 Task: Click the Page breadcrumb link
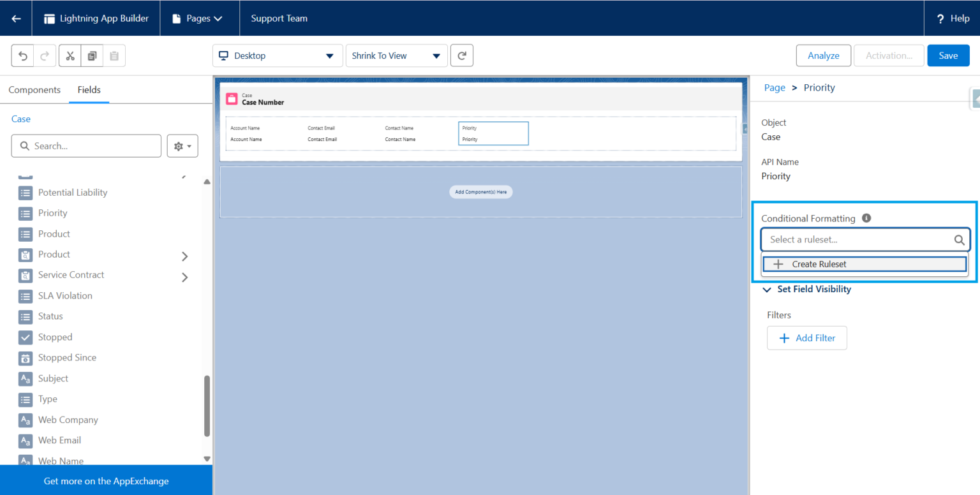pyautogui.click(x=775, y=88)
